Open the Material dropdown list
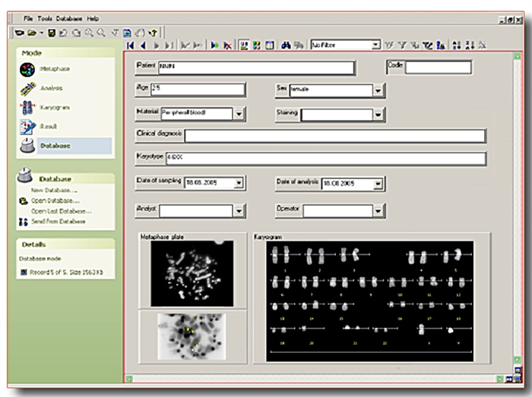 tap(239, 114)
